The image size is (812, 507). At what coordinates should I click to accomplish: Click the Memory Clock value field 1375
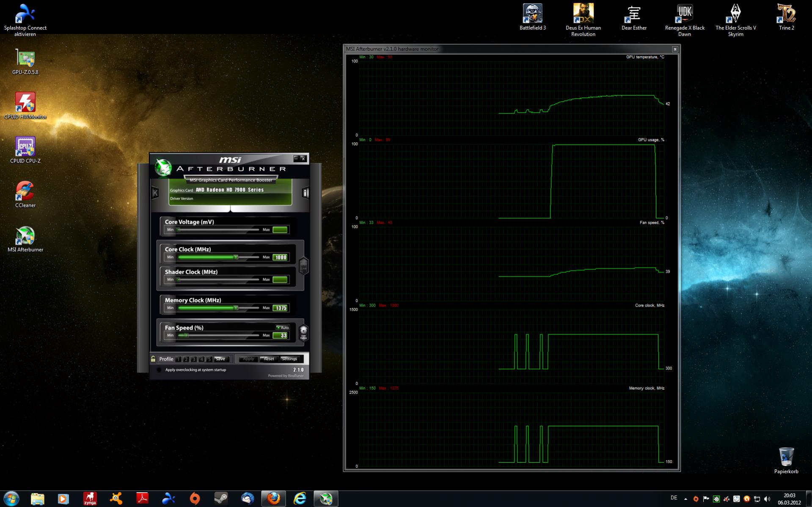[x=280, y=308]
